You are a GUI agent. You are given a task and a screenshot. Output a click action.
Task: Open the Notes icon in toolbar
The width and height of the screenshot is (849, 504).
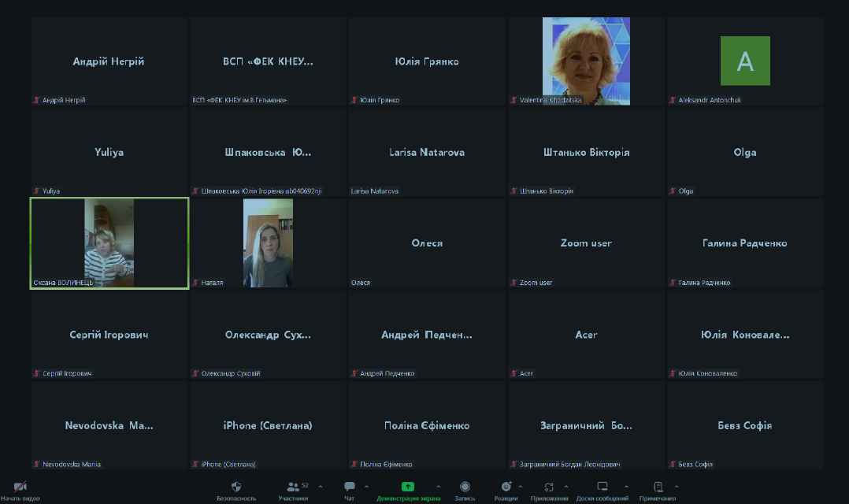658,487
